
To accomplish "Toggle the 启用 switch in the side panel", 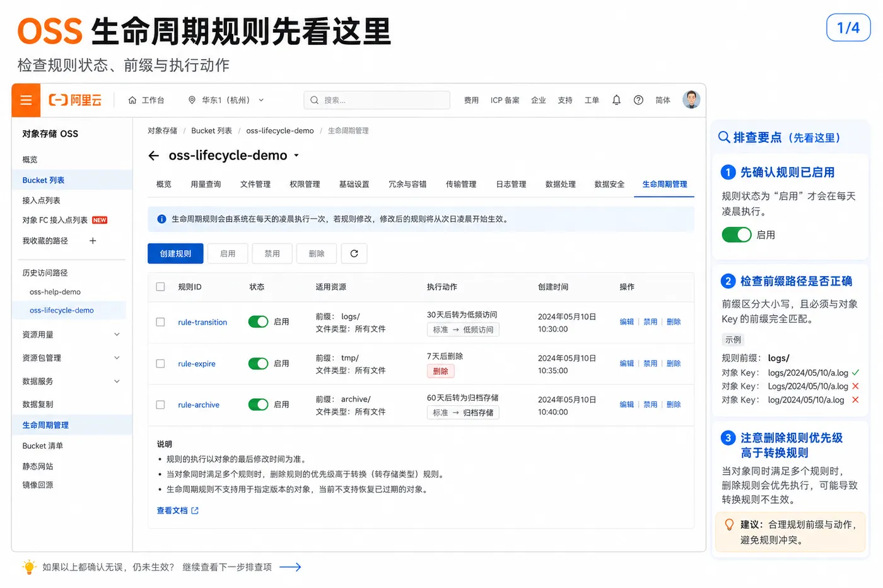I will 737,234.
